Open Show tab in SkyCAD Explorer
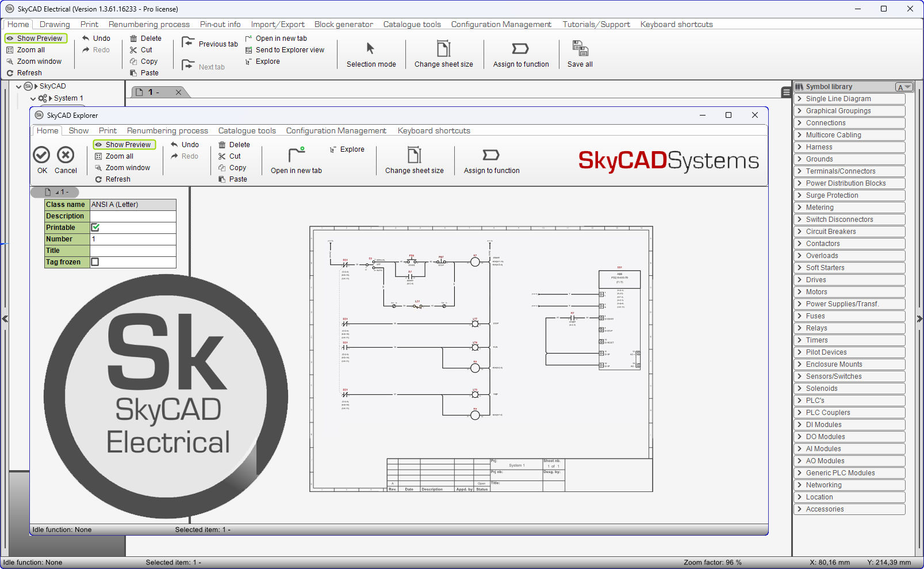The image size is (924, 569). point(79,130)
